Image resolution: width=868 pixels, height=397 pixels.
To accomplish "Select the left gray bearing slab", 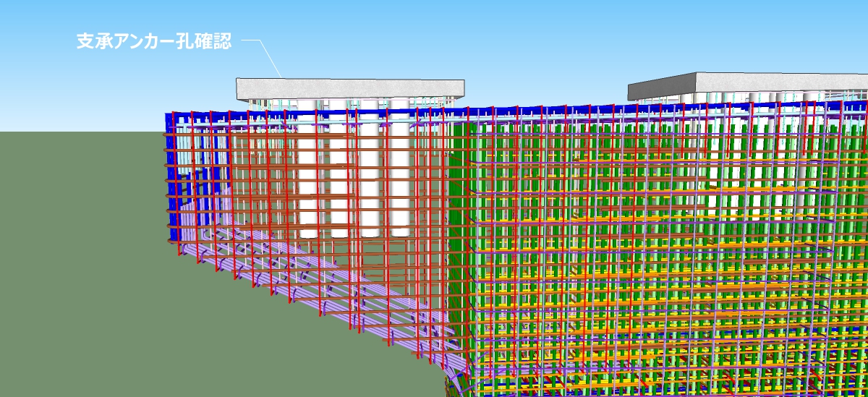I will [349, 90].
